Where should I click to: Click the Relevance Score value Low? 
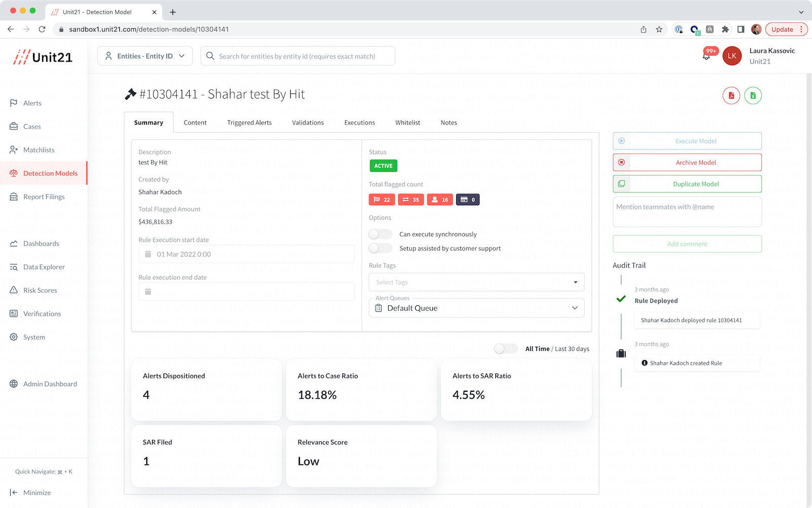pyautogui.click(x=309, y=462)
